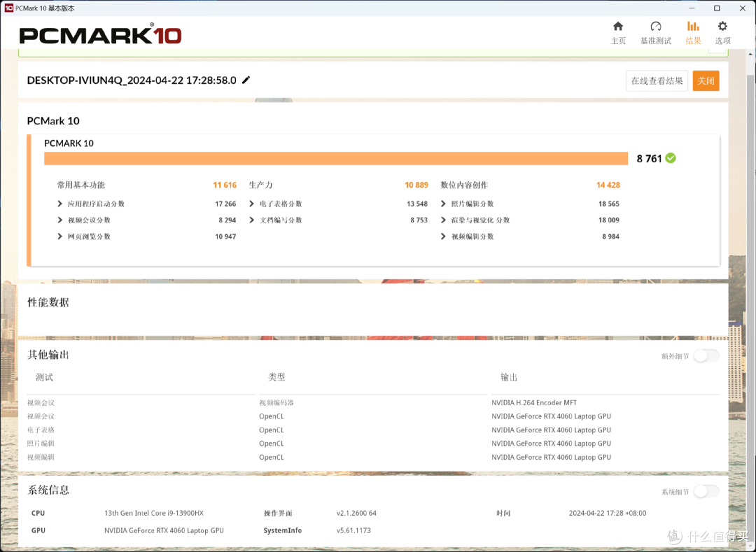Click the green validation checkmark beside 8 761
The height and width of the screenshot is (552, 756).
pos(671,158)
